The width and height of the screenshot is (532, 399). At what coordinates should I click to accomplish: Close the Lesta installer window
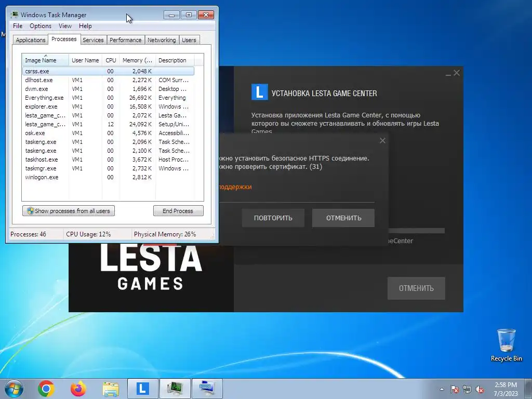click(457, 73)
